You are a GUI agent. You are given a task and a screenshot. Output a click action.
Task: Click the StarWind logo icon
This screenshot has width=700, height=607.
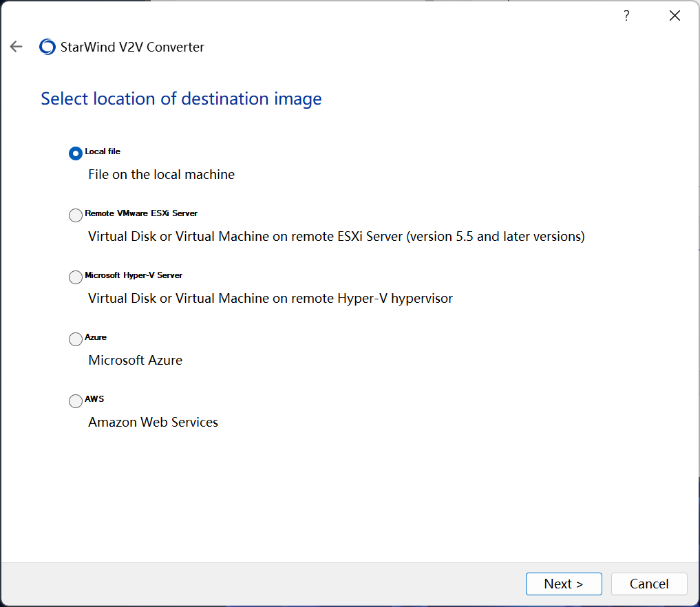pos(47,47)
